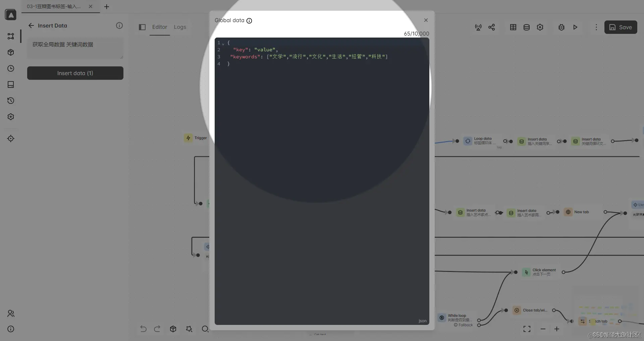Open the Storage sidebar icon
This screenshot has height=341, width=644.
pyautogui.click(x=11, y=84)
